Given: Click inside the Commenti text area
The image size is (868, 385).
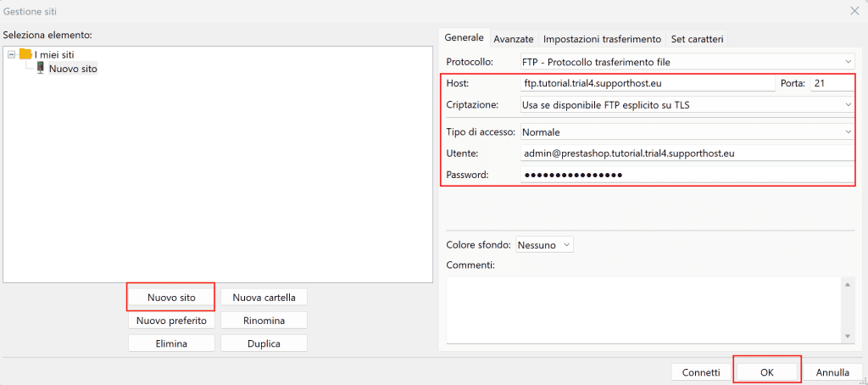Looking at the screenshot, I should pyautogui.click(x=643, y=310).
